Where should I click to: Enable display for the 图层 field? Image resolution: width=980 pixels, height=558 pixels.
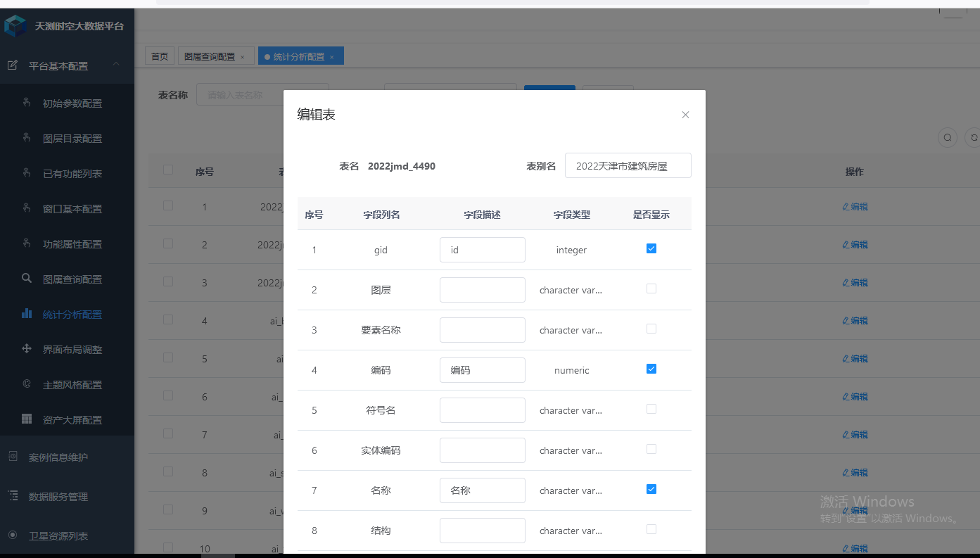[x=651, y=288]
